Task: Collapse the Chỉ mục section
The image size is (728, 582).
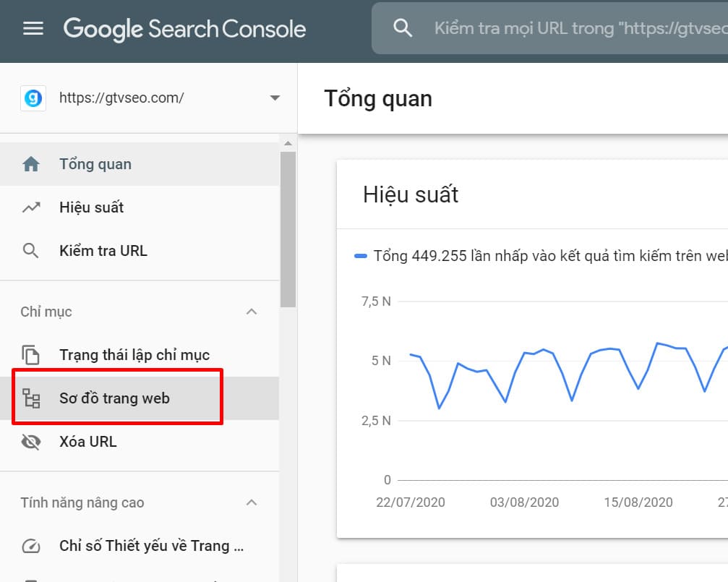Action: [252, 312]
